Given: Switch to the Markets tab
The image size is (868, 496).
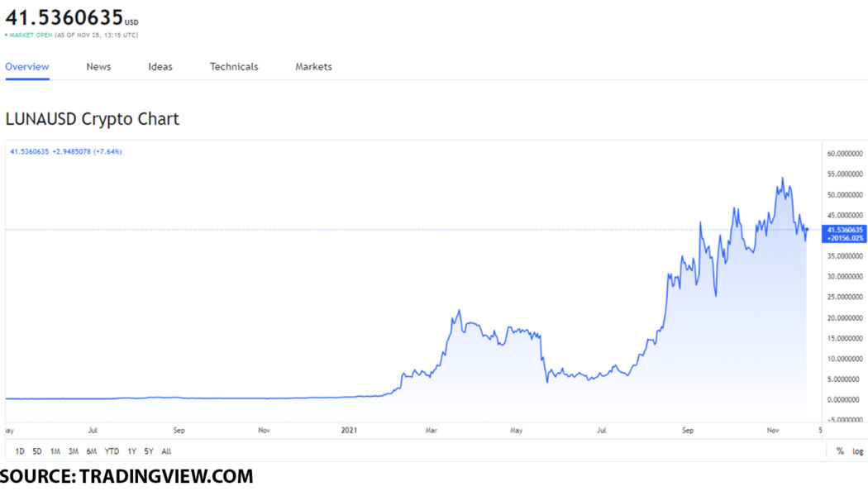Looking at the screenshot, I should pyautogui.click(x=313, y=66).
